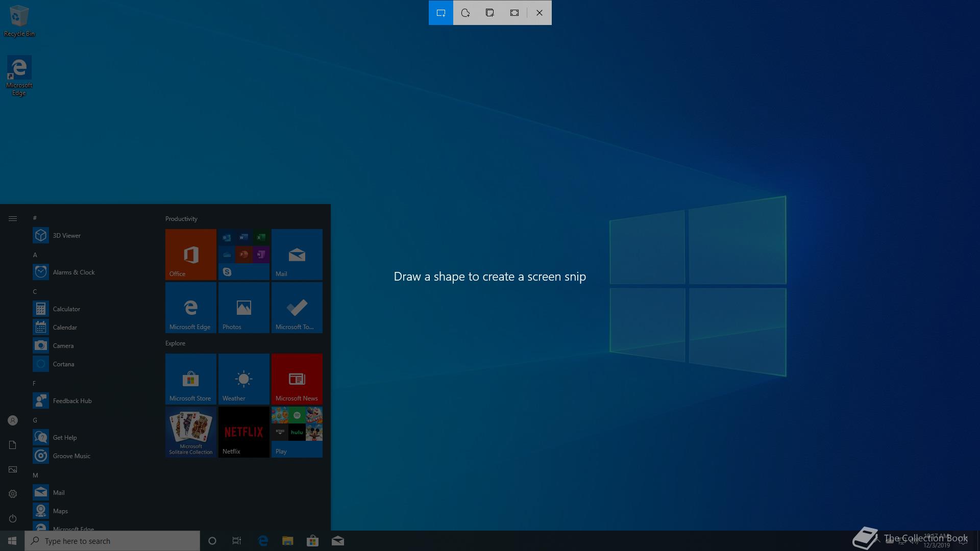The image size is (980, 551).
Task: Open the Power options
Action: 13,518
